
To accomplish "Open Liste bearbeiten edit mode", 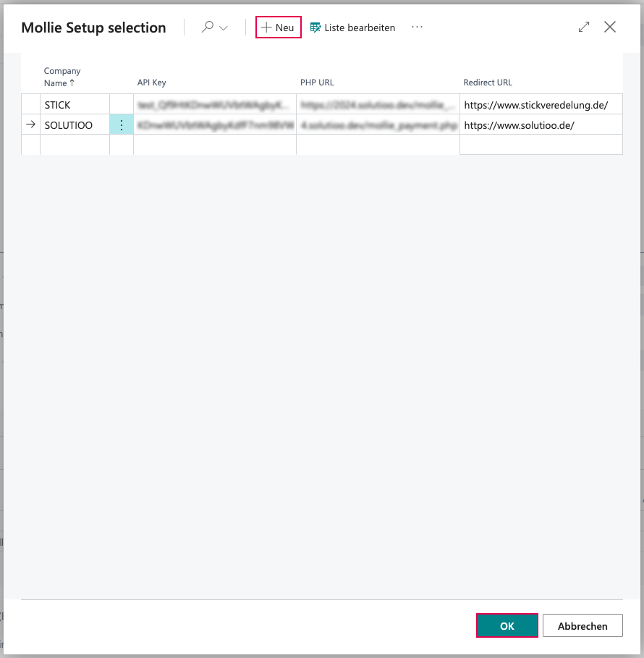I will tap(353, 28).
